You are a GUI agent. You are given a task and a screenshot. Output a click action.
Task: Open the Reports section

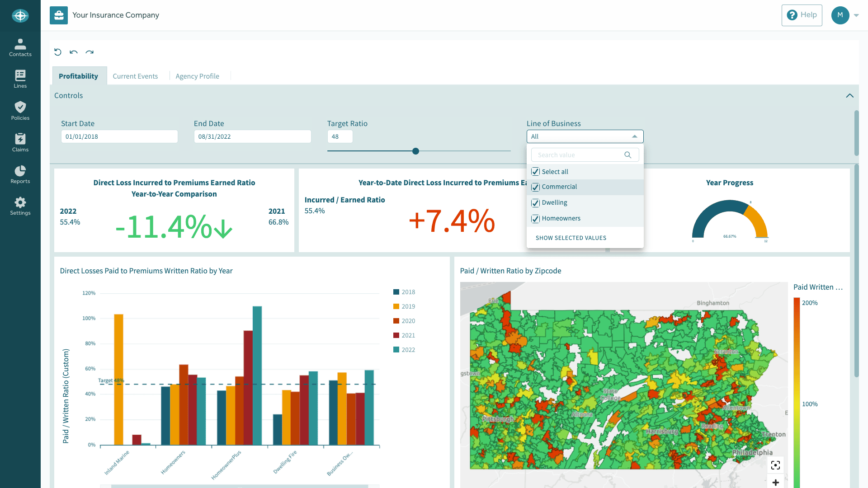pos(20,174)
